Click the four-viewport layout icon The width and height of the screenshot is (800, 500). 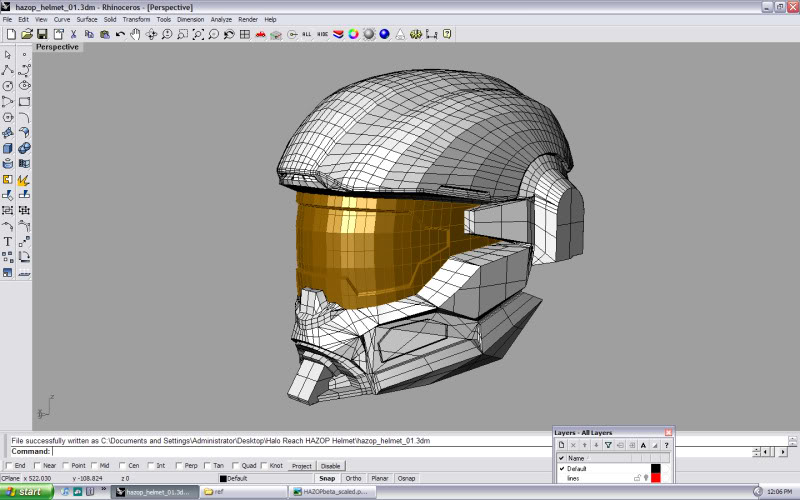click(x=245, y=34)
